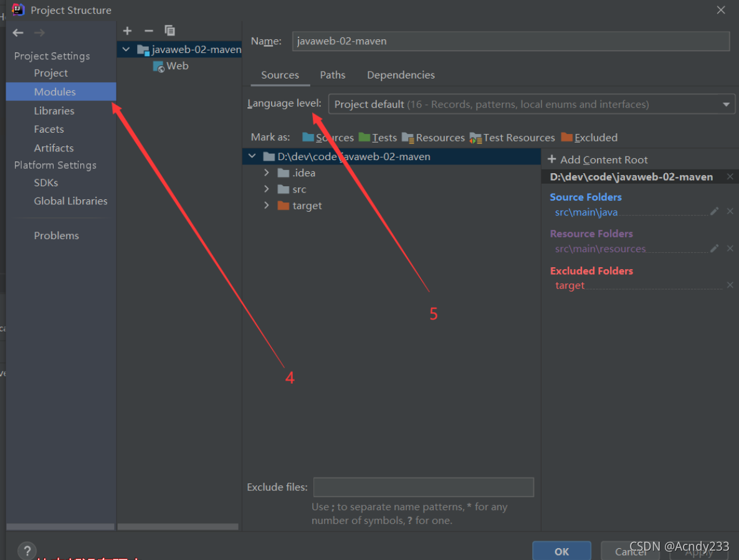Screen dimensions: 739x560
Task: Remove selected module with minus icon
Action: click(148, 31)
